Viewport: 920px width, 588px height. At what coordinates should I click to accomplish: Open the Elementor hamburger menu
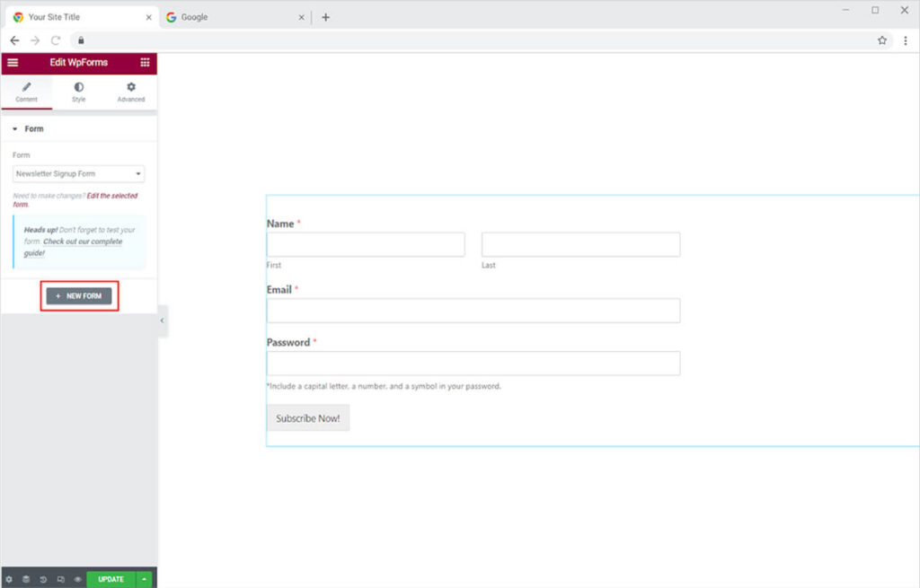click(13, 63)
